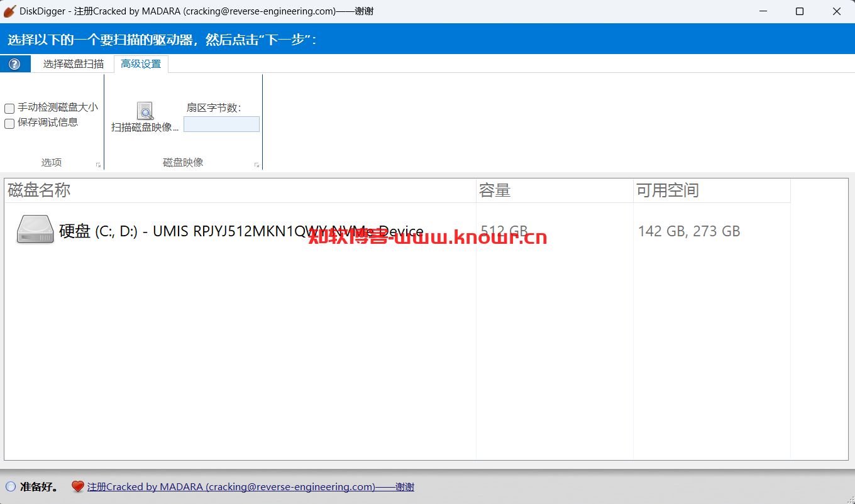Click the red heart icon in the status bar
This screenshot has width=855, height=504.
[77, 486]
